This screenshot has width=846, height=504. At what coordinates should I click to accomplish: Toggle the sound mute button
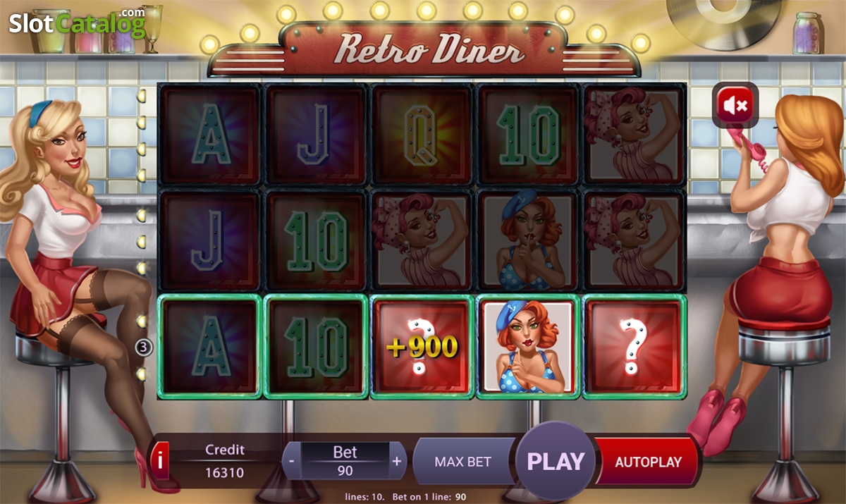(735, 106)
